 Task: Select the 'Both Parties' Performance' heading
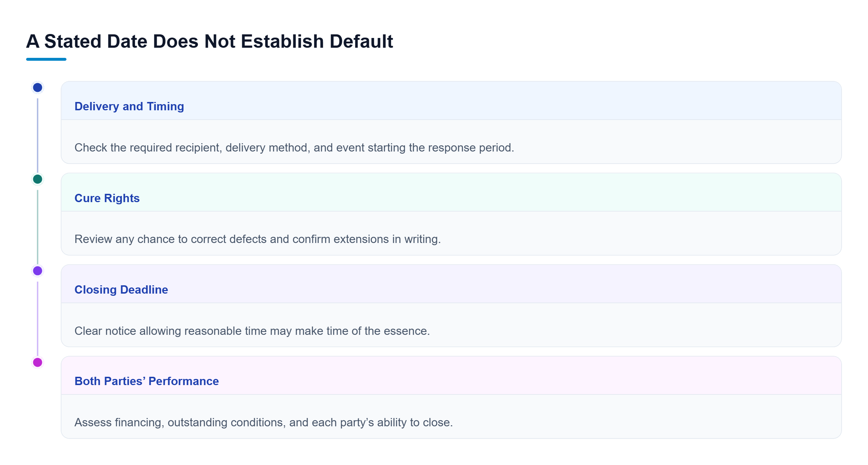(146, 381)
